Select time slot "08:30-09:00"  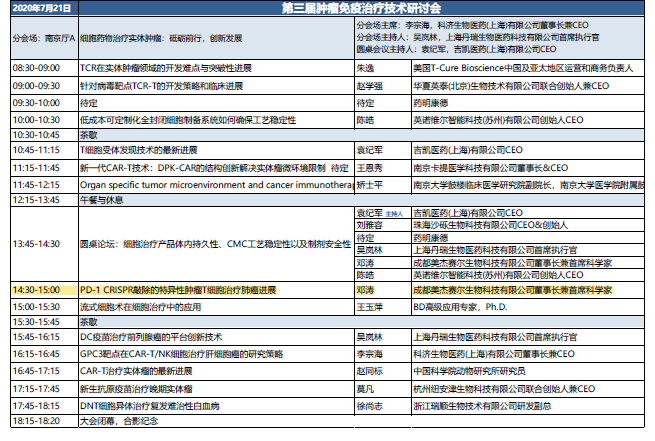coord(36,68)
